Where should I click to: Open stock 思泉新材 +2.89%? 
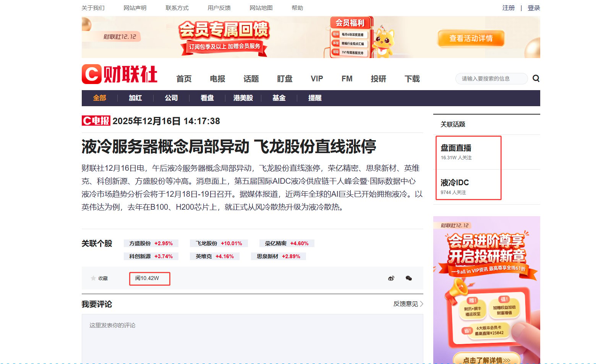pyautogui.click(x=279, y=256)
